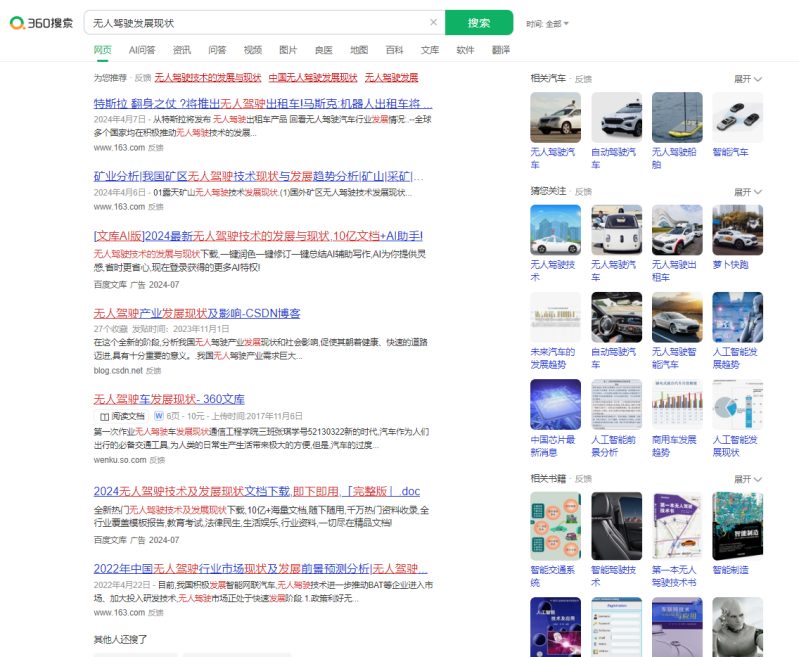This screenshot has height=657, width=799.
Task: Select the 网页 tab
Action: tap(102, 50)
